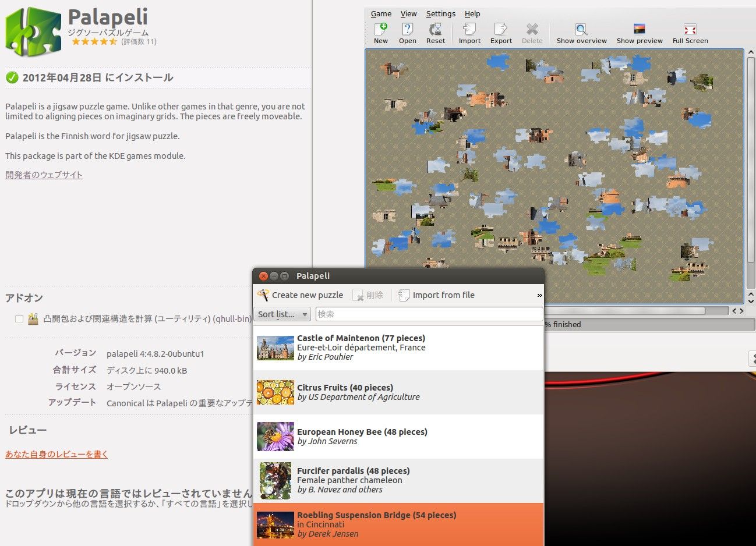Expand the toolbar overflow chevron in dialog

tap(539, 295)
